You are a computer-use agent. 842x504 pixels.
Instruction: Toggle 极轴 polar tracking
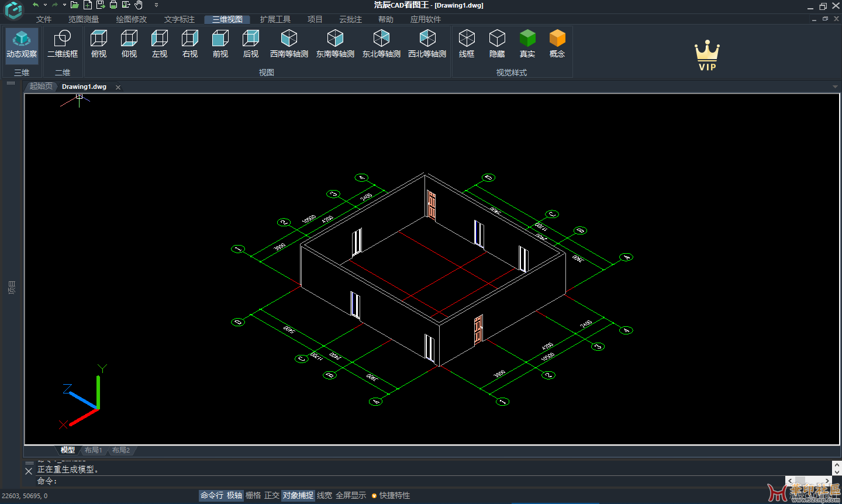click(234, 495)
